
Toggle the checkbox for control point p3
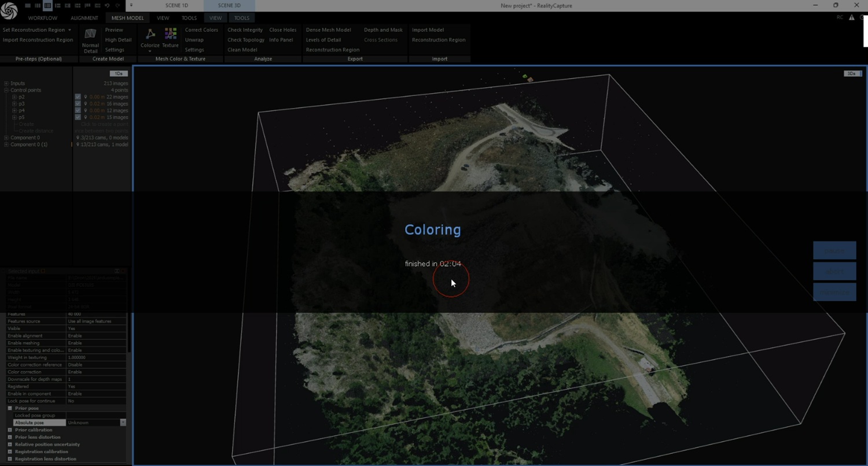tap(78, 104)
